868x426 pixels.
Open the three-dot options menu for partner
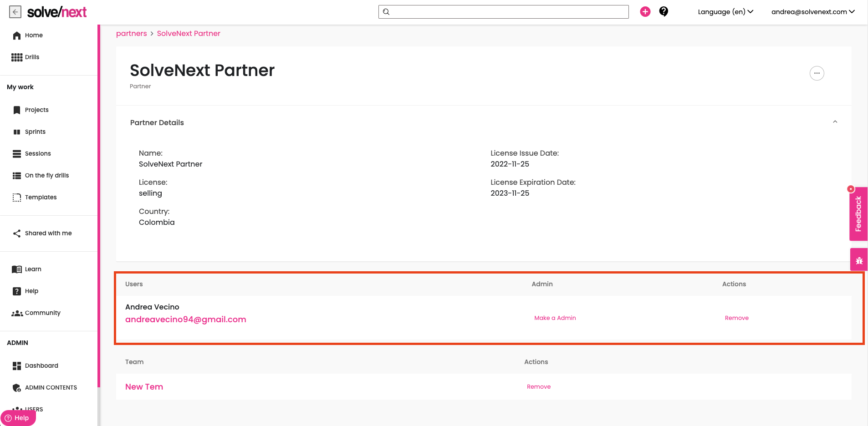[817, 73]
